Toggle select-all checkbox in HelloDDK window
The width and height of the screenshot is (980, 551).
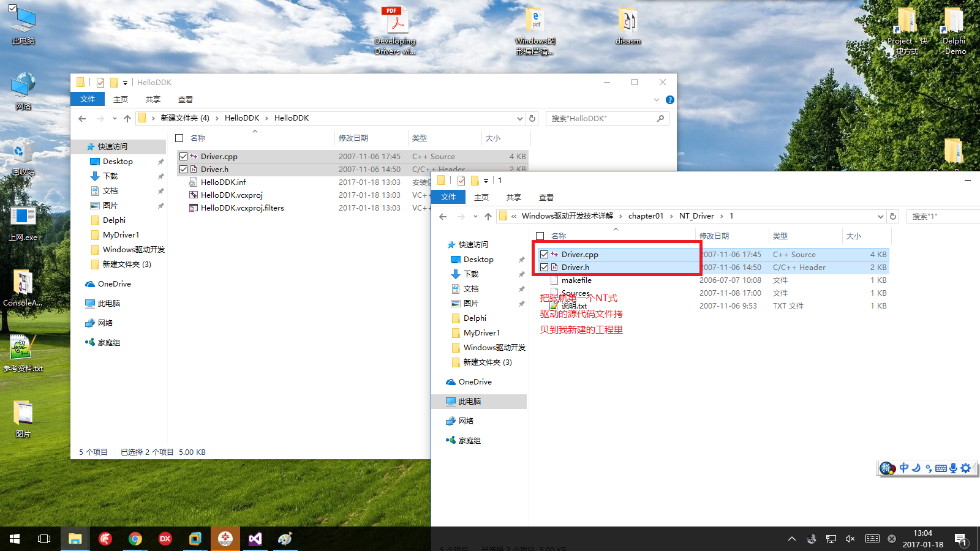[x=179, y=138]
